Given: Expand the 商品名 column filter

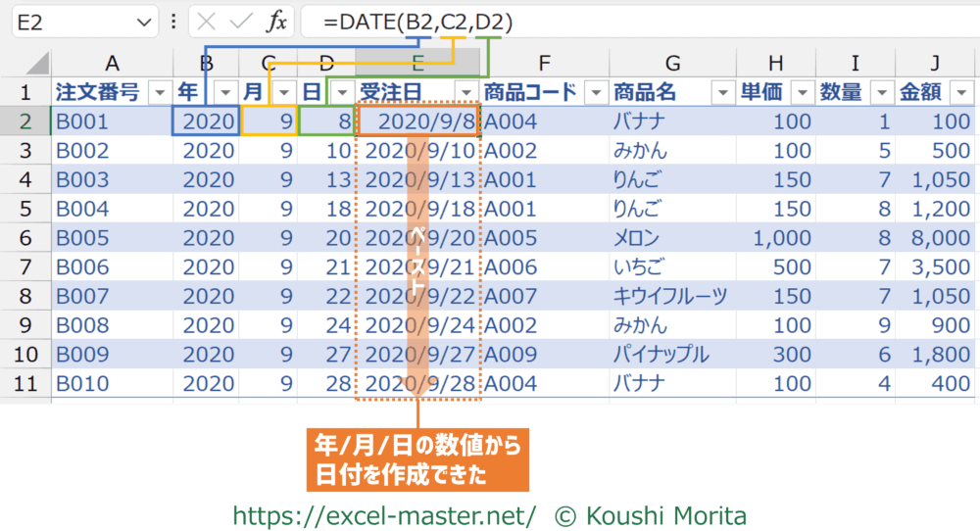Looking at the screenshot, I should click(x=722, y=93).
